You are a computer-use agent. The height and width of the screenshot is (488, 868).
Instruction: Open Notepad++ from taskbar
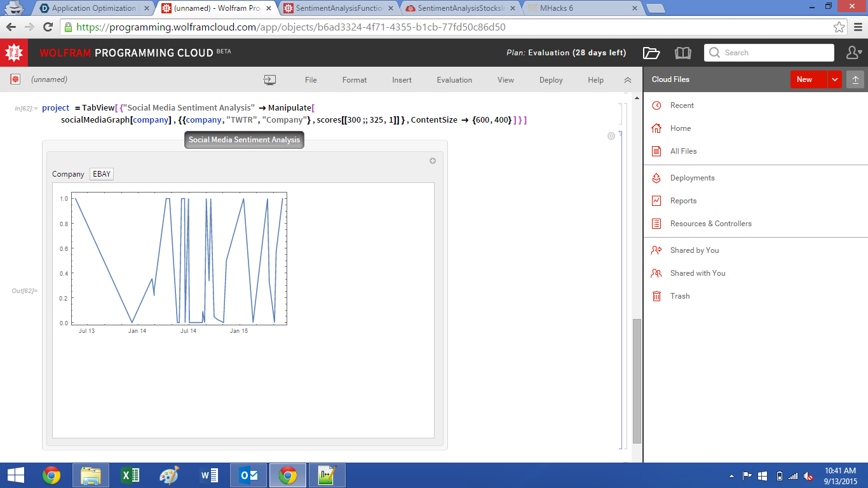pos(327,475)
